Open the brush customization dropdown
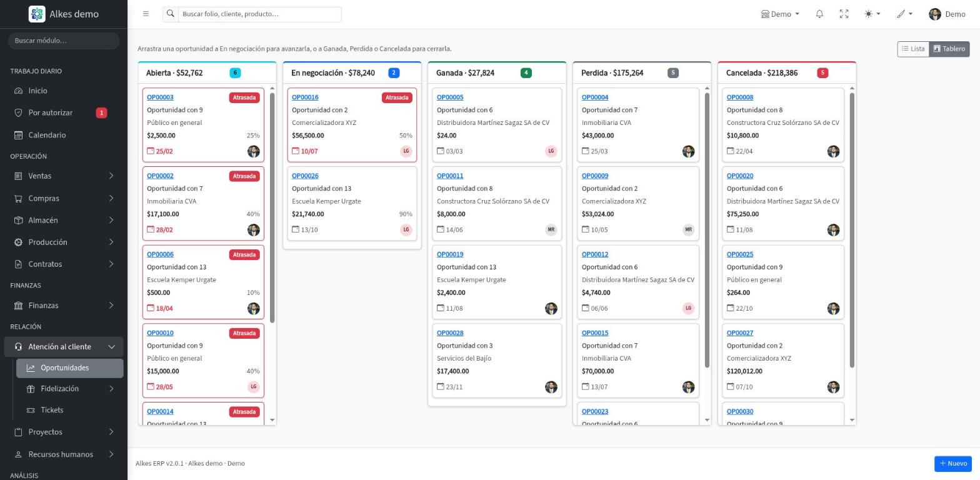This screenshot has width=980, height=480. [x=904, y=14]
